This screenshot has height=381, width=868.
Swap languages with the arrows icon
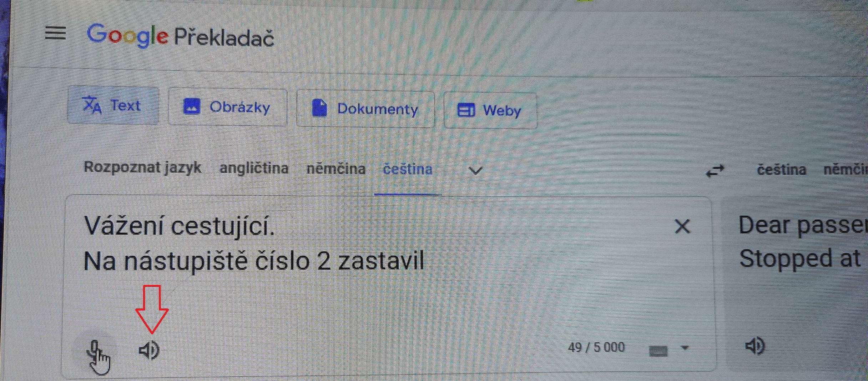tap(716, 171)
